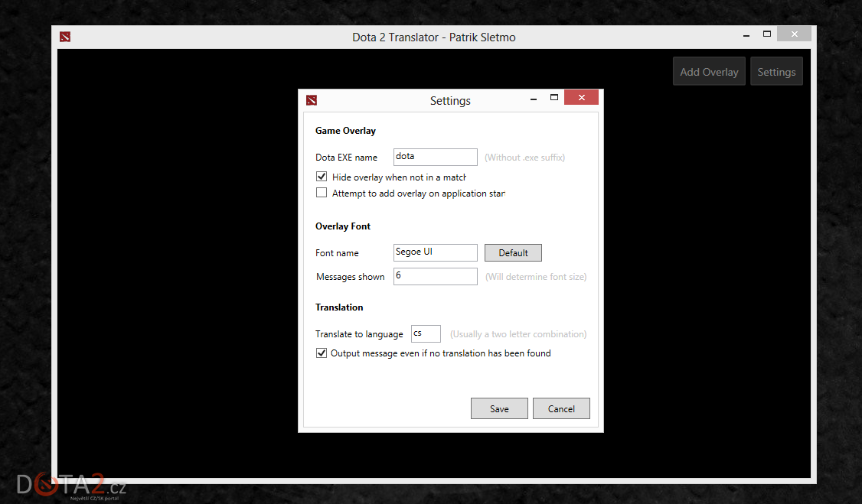Focus the Dota EXE name field

point(435,157)
